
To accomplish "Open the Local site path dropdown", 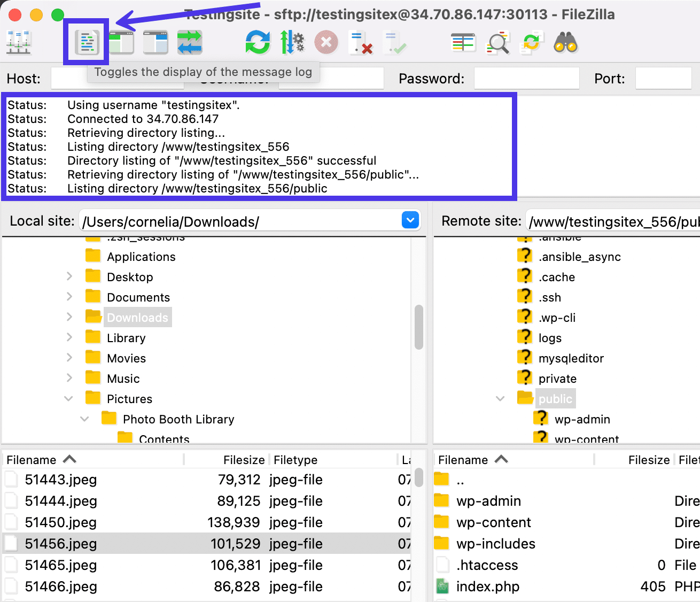I will pyautogui.click(x=409, y=220).
